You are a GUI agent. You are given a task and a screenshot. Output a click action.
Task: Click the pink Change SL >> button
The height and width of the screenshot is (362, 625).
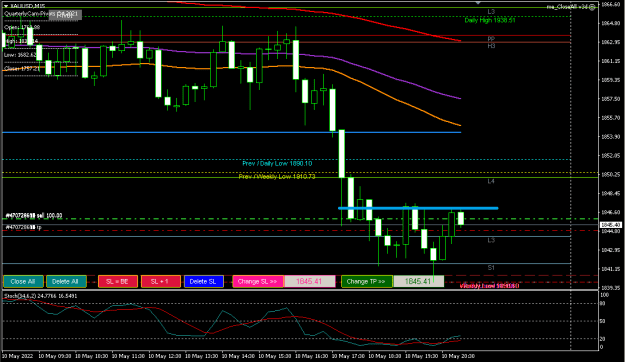[x=258, y=281]
